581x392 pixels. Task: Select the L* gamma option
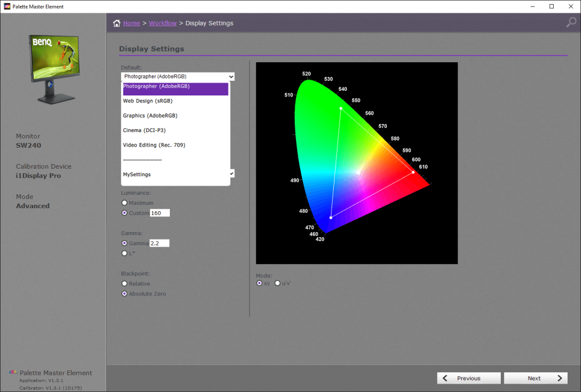[124, 253]
